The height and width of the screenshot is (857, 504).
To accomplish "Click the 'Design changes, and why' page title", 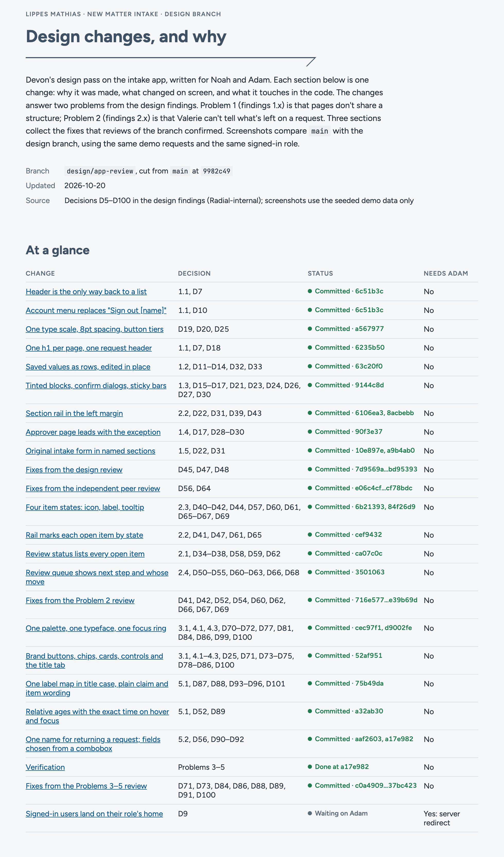I will (126, 36).
